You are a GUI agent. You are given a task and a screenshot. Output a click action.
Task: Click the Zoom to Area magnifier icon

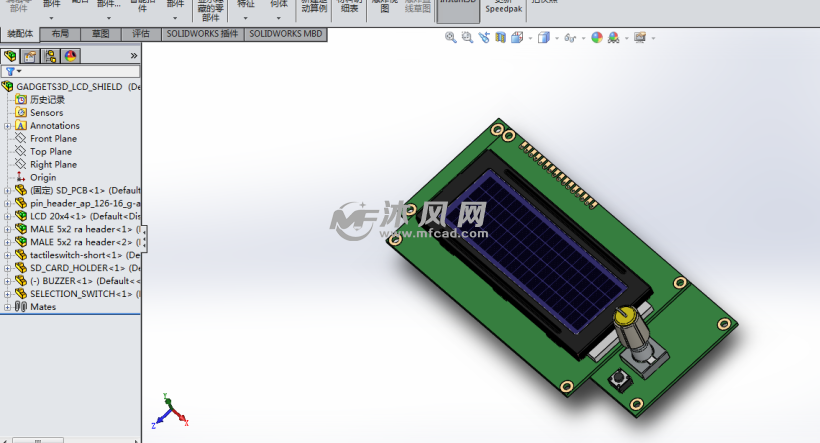tap(467, 37)
